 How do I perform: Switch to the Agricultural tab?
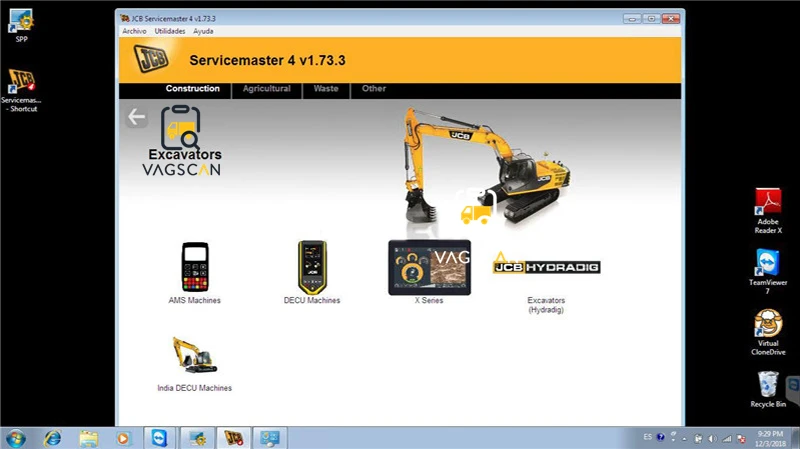pos(266,89)
